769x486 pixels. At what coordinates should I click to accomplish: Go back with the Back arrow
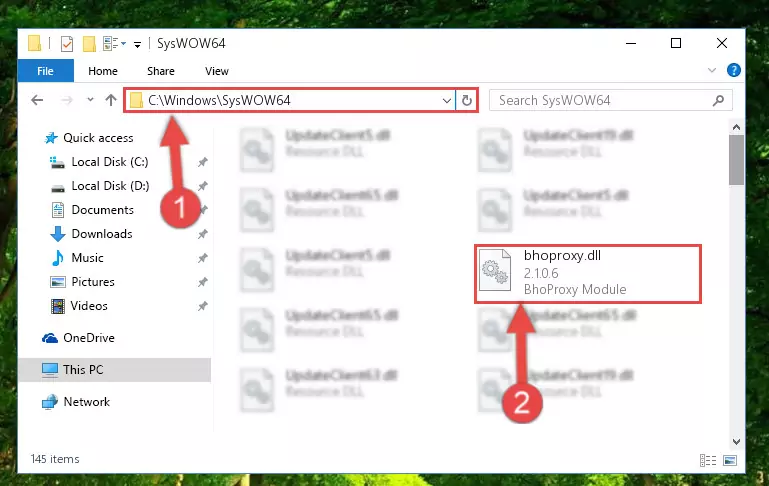click(x=37, y=101)
